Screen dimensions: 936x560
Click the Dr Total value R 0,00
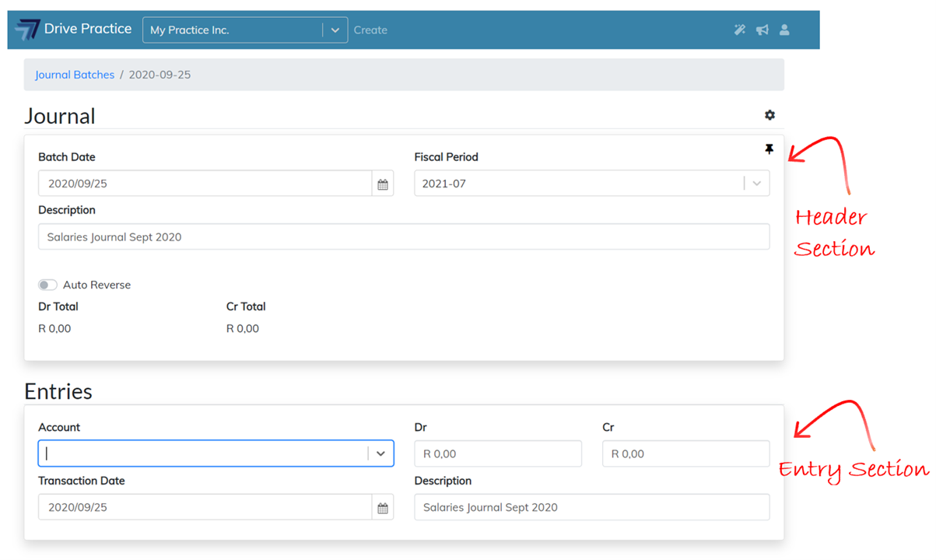[x=54, y=329]
